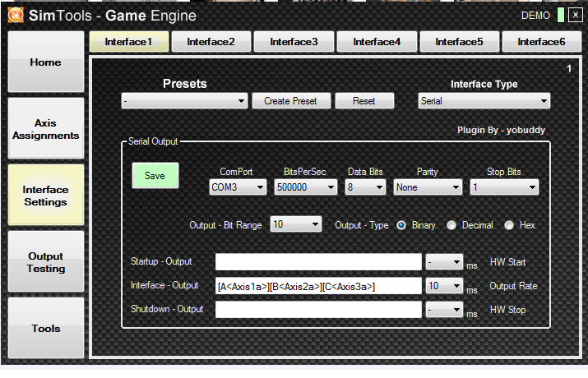Switch to the Interface4 tab
The width and height of the screenshot is (588, 378).
[x=377, y=42]
